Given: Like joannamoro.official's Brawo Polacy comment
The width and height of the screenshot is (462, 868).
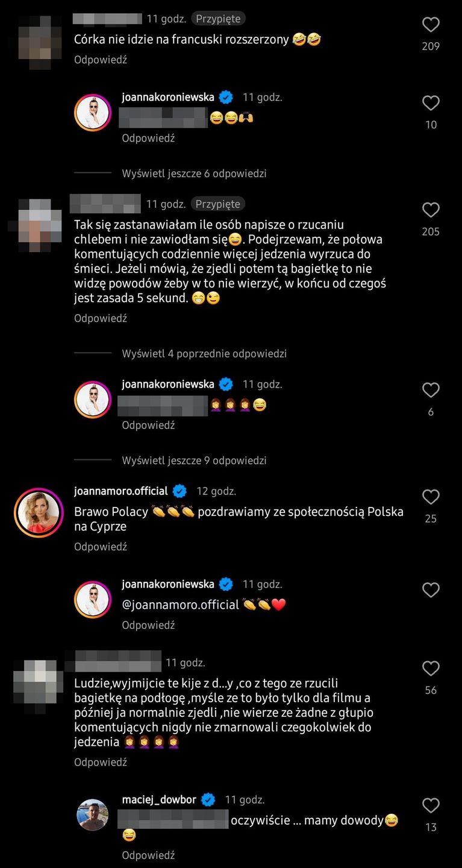Looking at the screenshot, I should coord(431,497).
